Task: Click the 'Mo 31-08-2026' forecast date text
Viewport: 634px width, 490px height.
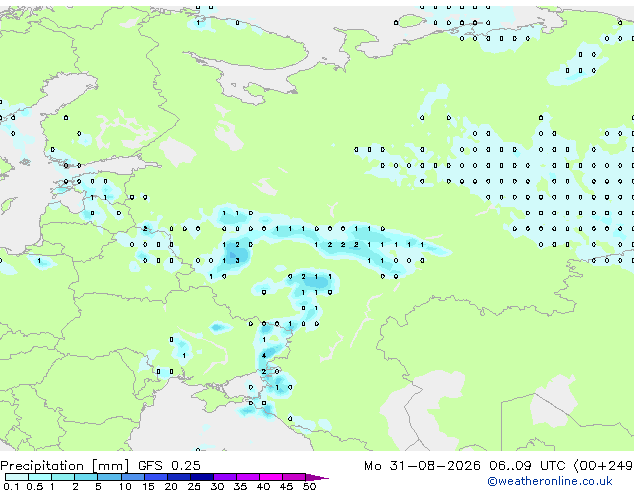Action: [422, 466]
